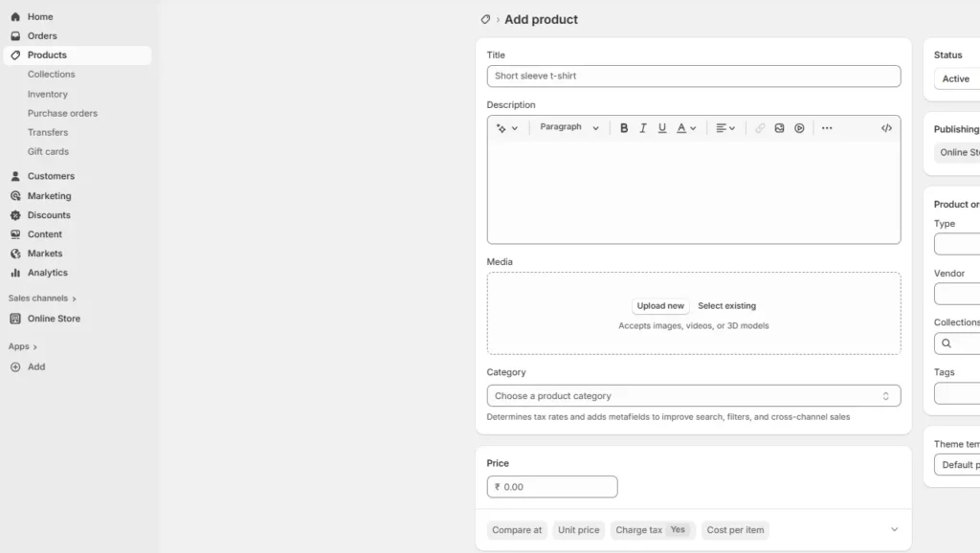This screenshot has height=553, width=980.
Task: Insert an image into the description
Action: point(780,126)
